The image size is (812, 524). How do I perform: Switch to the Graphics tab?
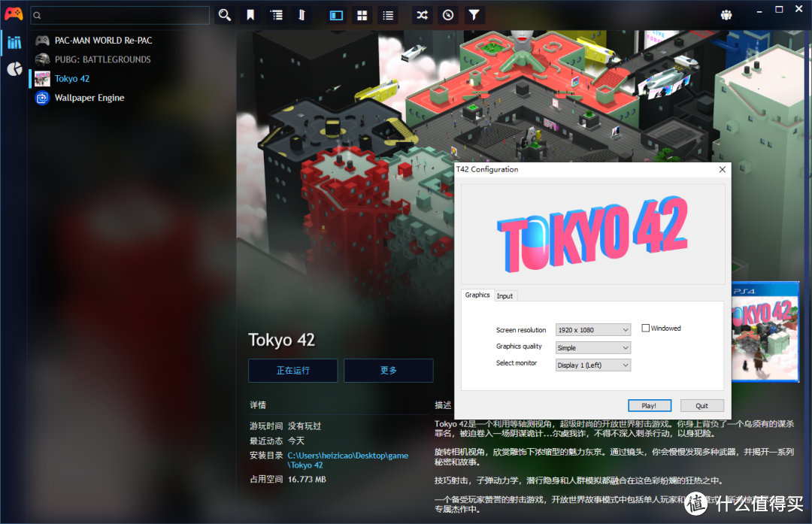click(x=477, y=295)
